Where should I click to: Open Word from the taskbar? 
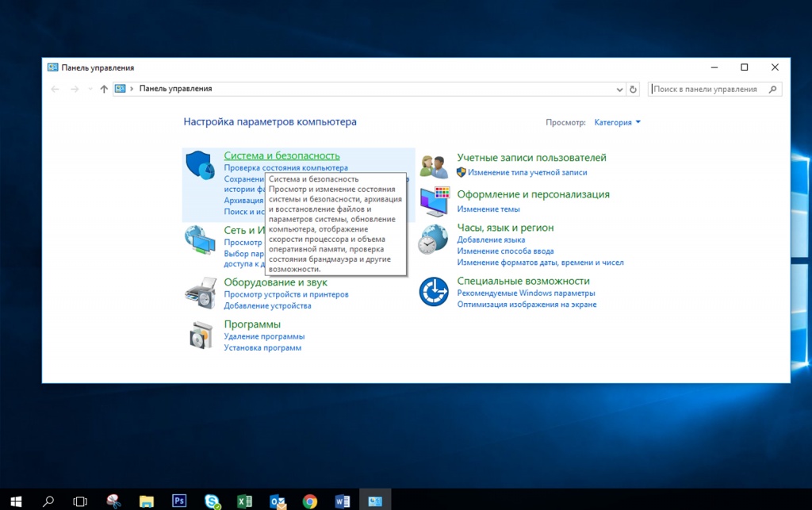343,500
